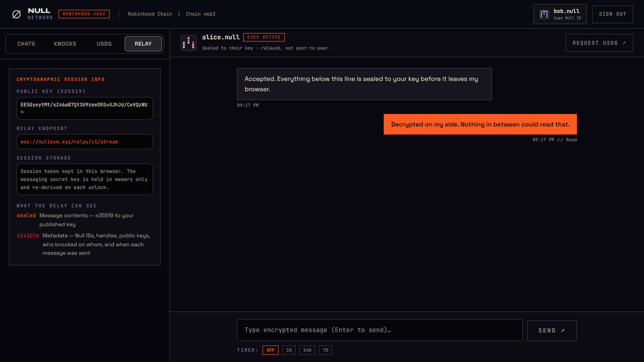Screen dimensions: 644x362
Task: Click the Null Network logo icon
Action: [17, 14]
